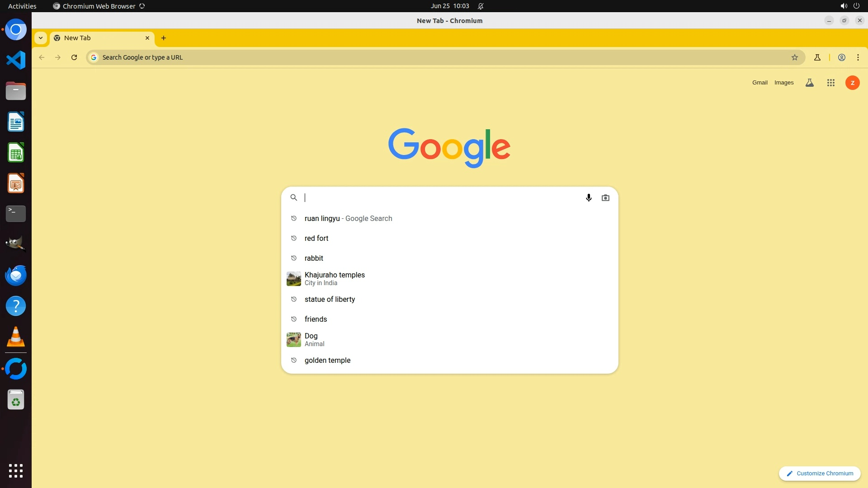Bookmark this tab with star icon
Viewport: 868px width, 488px height.
pos(795,57)
